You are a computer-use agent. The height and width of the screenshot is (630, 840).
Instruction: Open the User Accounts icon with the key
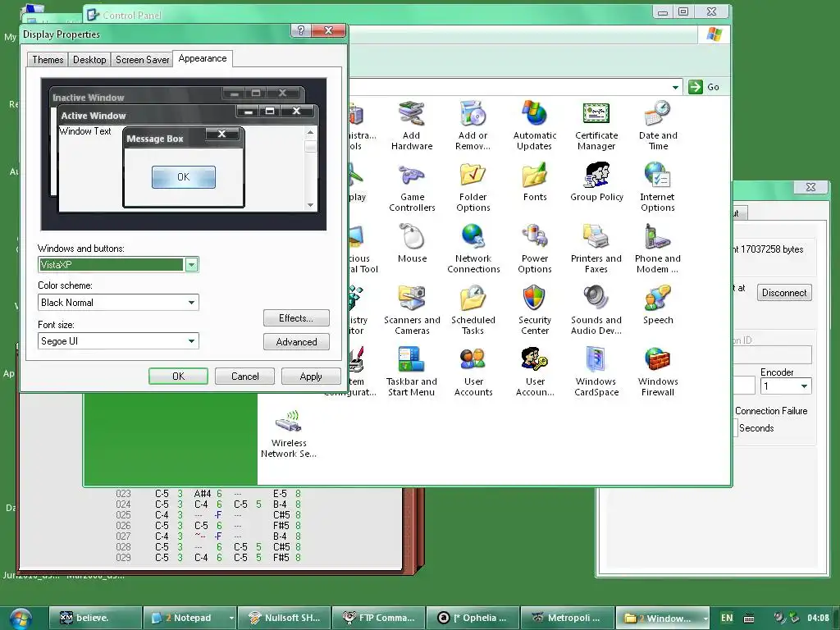click(x=535, y=372)
